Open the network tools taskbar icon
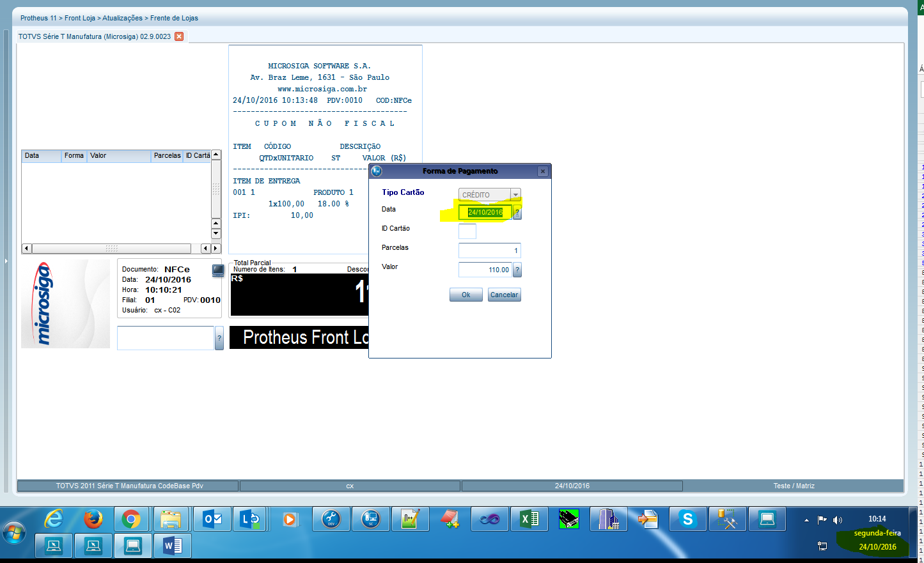 click(x=728, y=519)
